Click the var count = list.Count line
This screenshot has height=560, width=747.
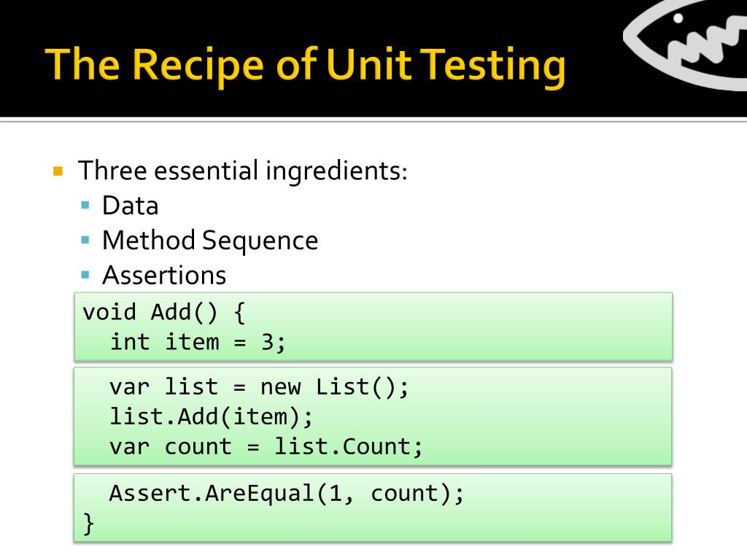[266, 447]
